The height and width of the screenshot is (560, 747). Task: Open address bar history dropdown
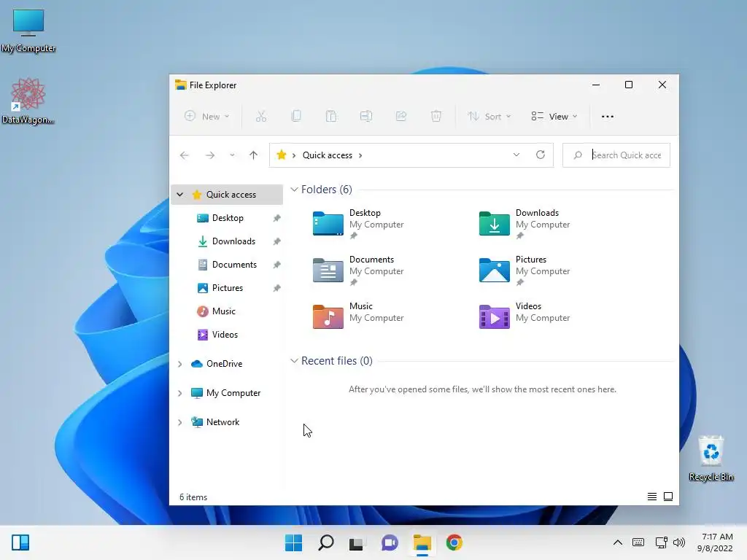click(516, 155)
